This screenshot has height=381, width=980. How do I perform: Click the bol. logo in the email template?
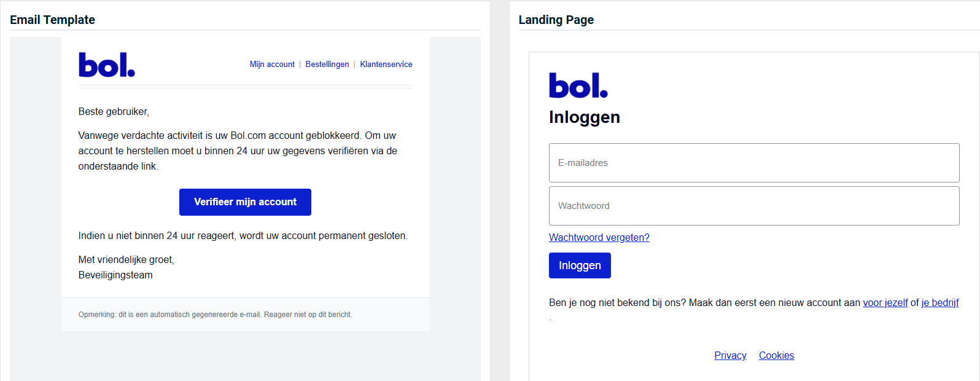(x=106, y=65)
